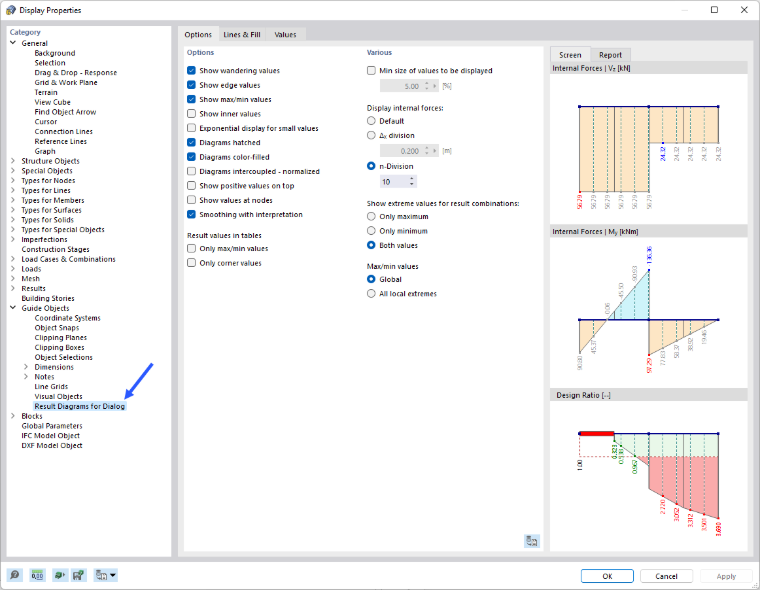Switch preview to Screen tab
The width and height of the screenshot is (760, 590).
(570, 55)
